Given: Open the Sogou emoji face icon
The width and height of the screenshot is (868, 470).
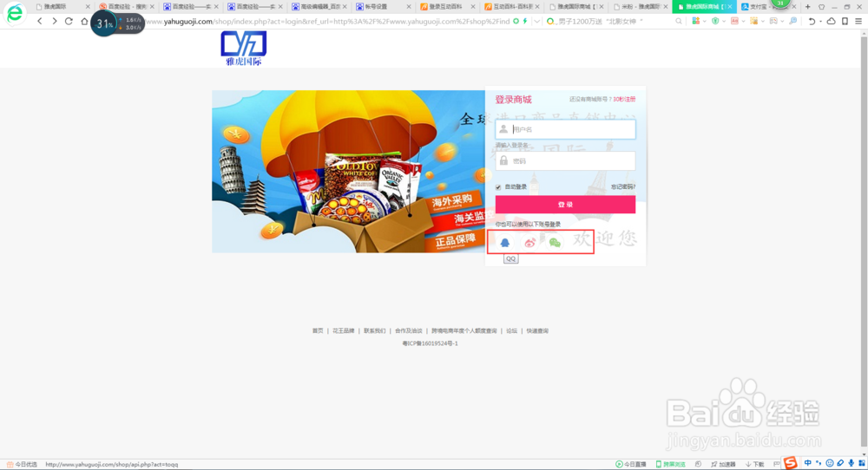Looking at the screenshot, I should (x=829, y=463).
